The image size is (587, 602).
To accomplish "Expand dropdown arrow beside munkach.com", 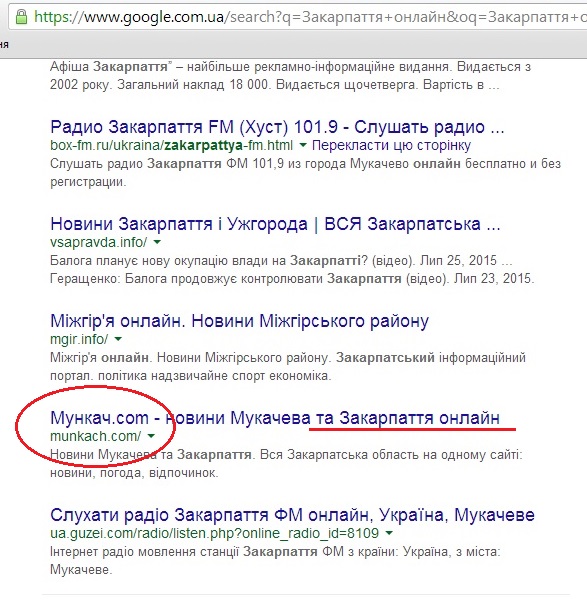I will (151, 436).
